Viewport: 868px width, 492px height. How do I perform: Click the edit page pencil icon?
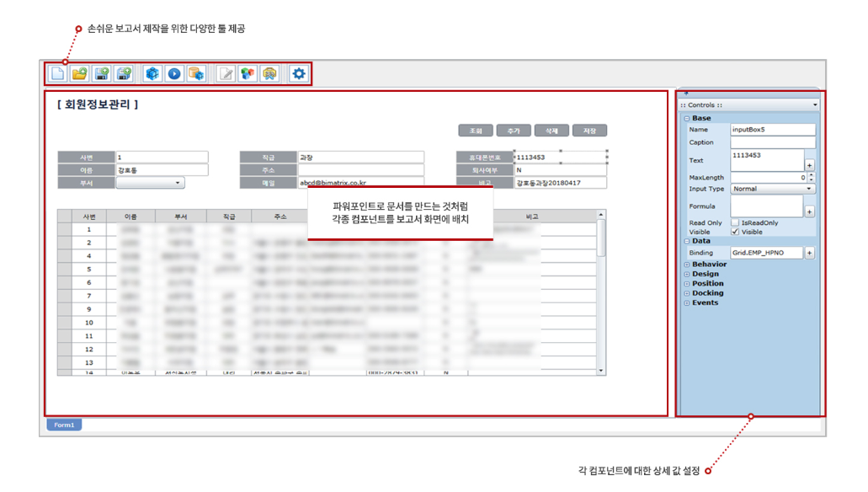click(x=226, y=74)
